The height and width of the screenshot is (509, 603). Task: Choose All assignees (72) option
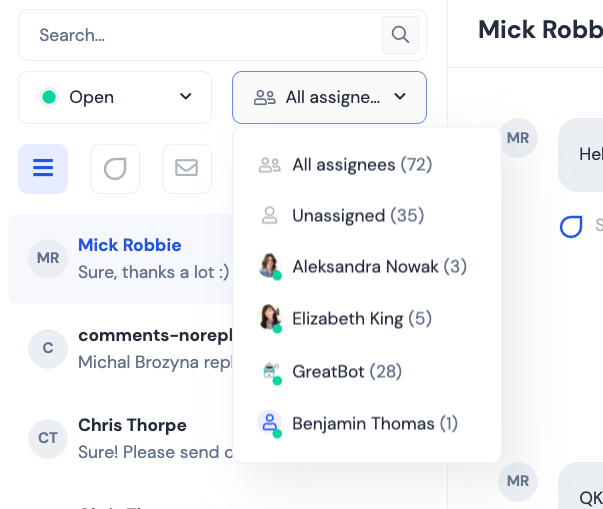pyautogui.click(x=366, y=165)
